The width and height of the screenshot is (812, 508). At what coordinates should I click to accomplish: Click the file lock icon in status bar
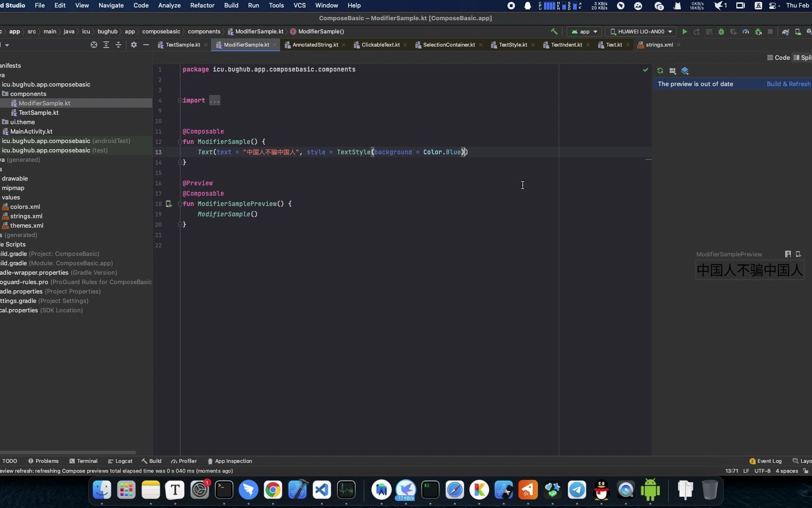[x=807, y=471]
